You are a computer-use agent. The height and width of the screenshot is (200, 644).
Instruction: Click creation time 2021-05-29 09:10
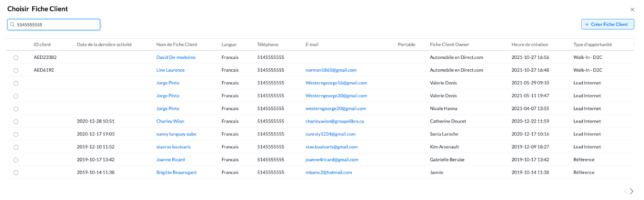click(x=530, y=83)
